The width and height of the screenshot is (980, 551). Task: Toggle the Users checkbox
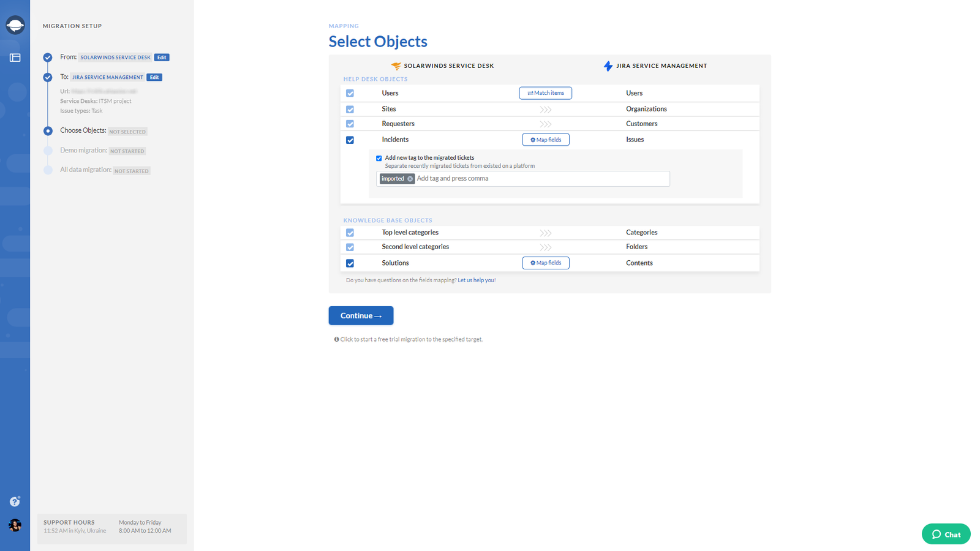coord(350,93)
